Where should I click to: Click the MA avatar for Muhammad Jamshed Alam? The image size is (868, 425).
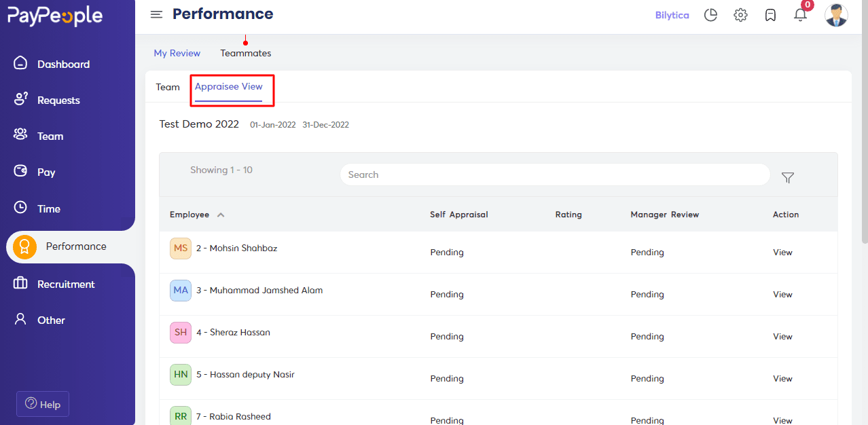181,291
